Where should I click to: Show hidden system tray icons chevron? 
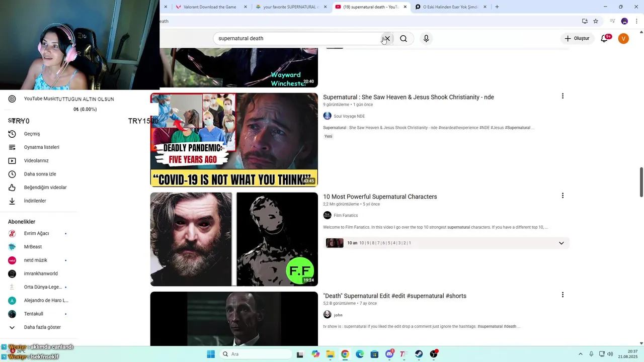[x=580, y=354]
